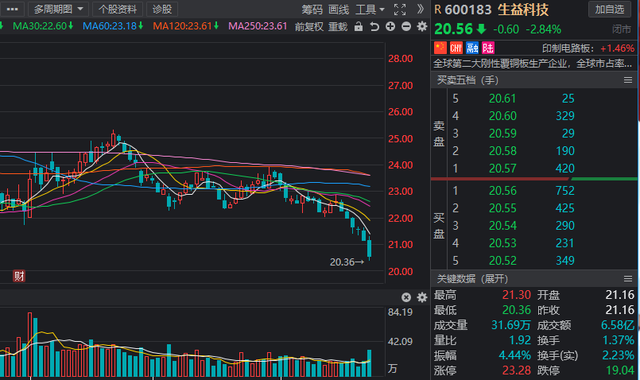Close the volume sub-chart with the X icon
The image size is (640, 380).
pos(406,297)
